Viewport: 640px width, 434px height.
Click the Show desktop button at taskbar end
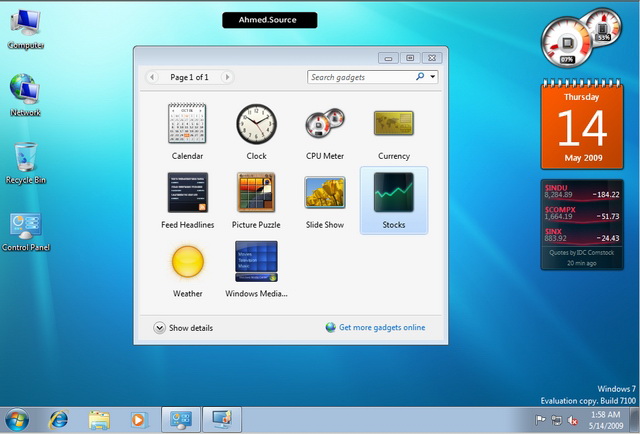635,420
